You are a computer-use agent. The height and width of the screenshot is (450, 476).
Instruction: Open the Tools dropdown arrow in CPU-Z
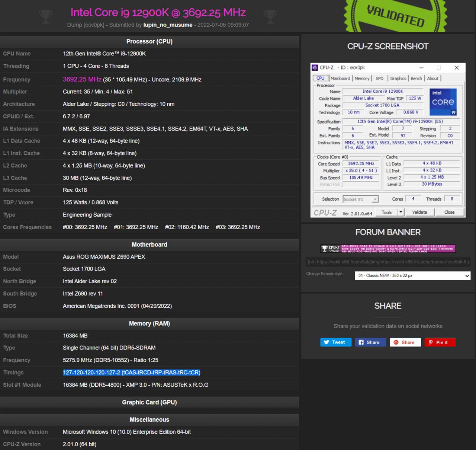tap(401, 212)
